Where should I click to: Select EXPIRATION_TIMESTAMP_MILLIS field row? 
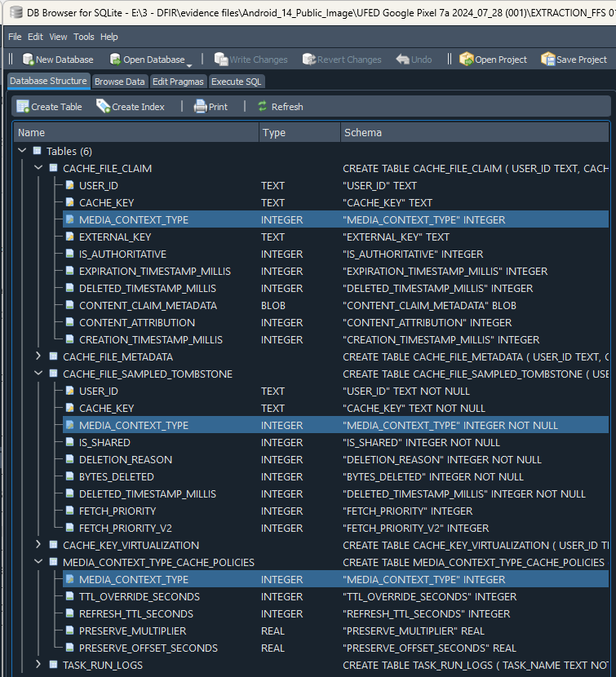[335, 271]
